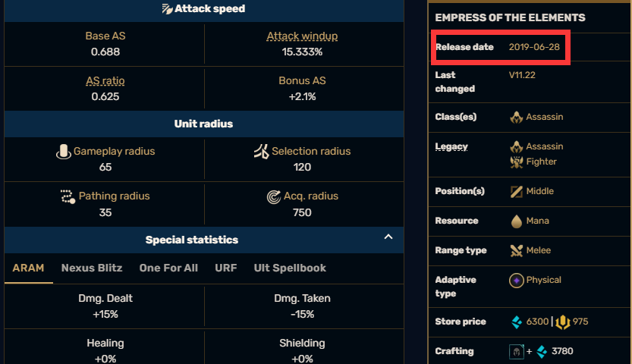
Task: Switch to Ult Spellbook tab
Action: tap(290, 268)
